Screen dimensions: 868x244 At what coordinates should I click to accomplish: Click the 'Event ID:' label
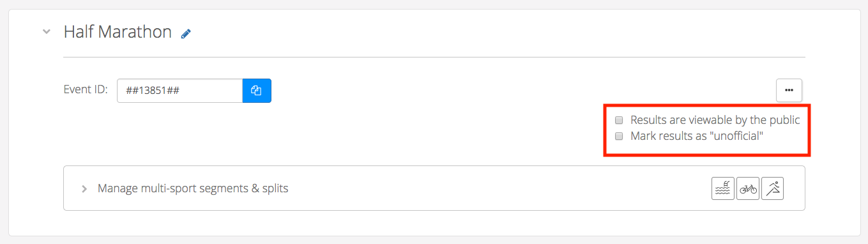point(86,89)
